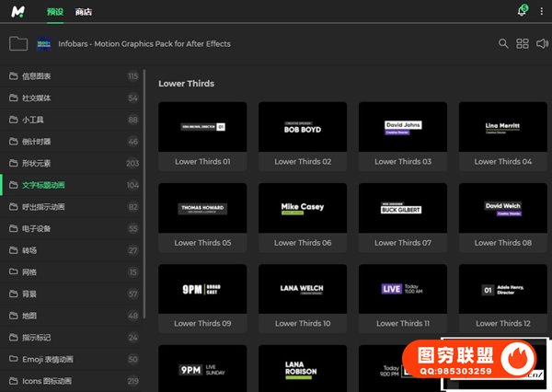Open the 商店 tab

click(84, 11)
